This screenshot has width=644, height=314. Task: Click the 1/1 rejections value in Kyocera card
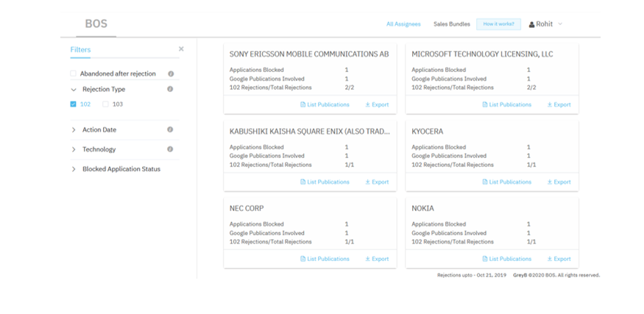point(531,165)
